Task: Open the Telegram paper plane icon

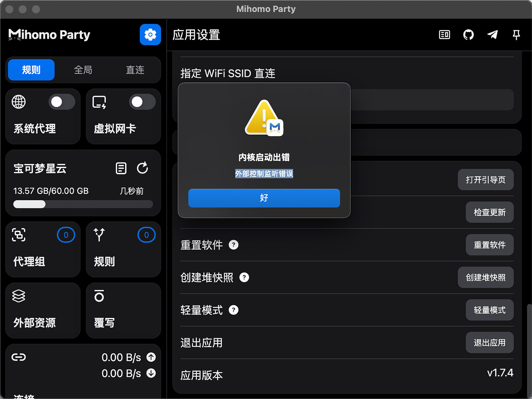Action: click(x=492, y=35)
